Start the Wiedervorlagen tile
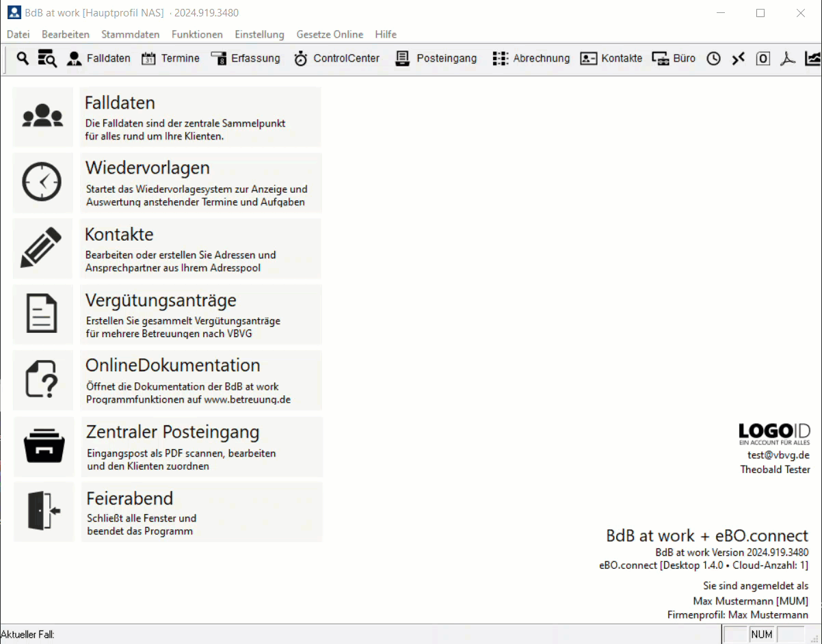Screen dimensions: 822x644 click(200, 182)
